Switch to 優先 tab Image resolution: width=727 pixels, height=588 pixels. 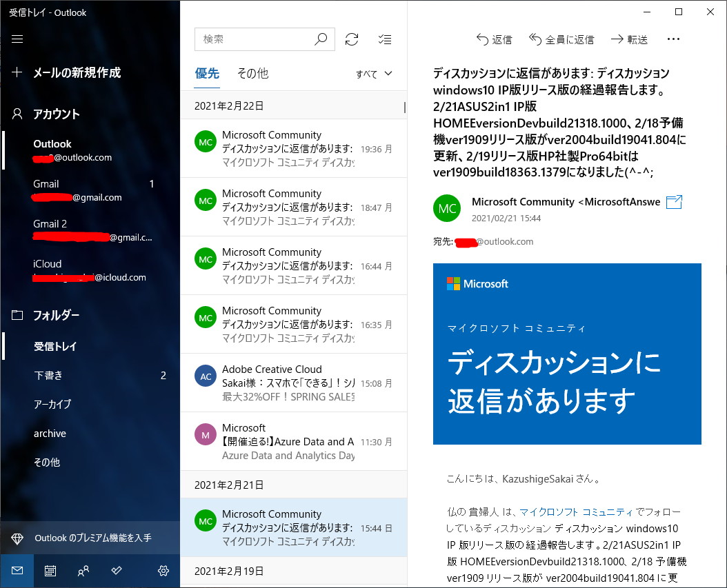[207, 74]
